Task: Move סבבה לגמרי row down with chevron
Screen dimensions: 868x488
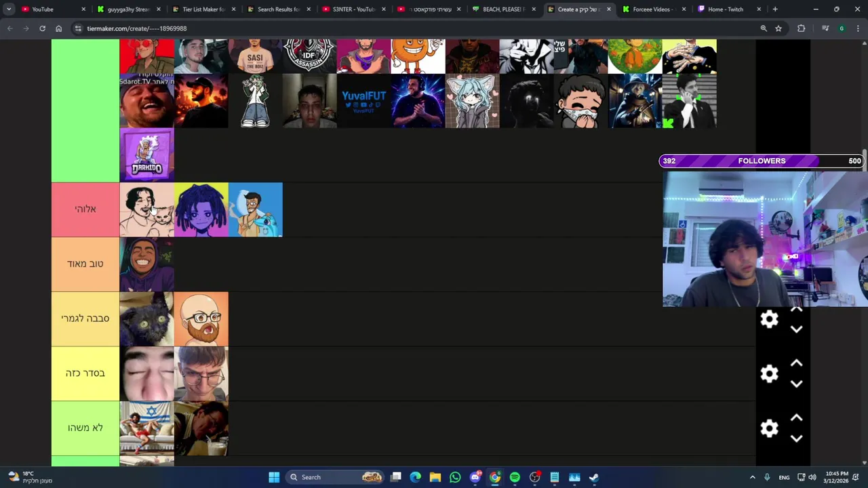Action: (797, 329)
